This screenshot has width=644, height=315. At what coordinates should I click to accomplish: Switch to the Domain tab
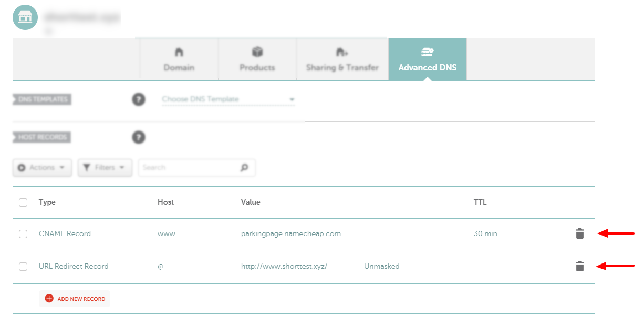pos(179,59)
